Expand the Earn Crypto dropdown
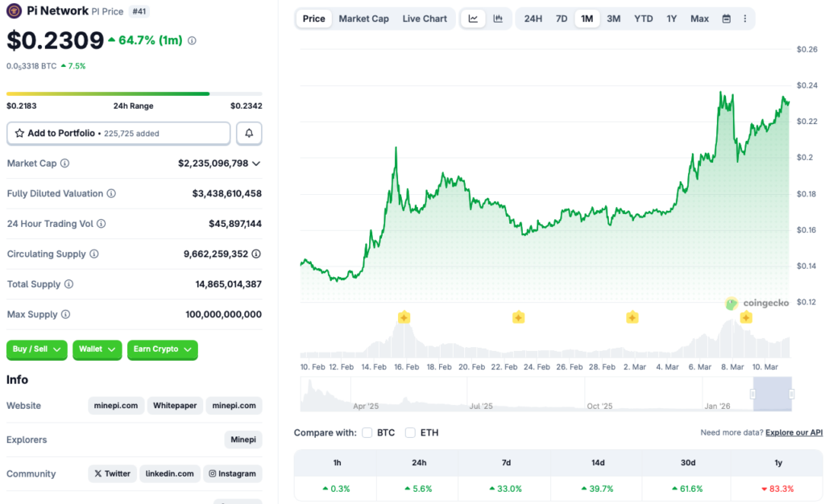Image resolution: width=825 pixels, height=504 pixels. pos(162,349)
